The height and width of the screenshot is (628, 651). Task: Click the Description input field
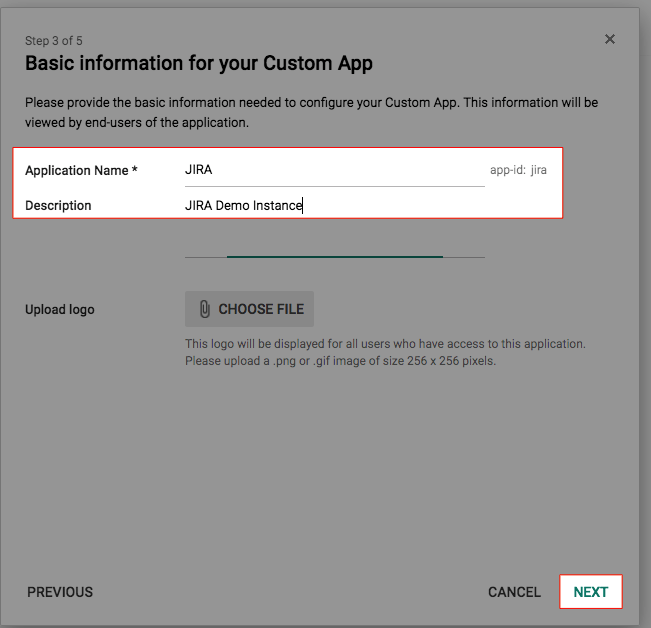click(335, 227)
